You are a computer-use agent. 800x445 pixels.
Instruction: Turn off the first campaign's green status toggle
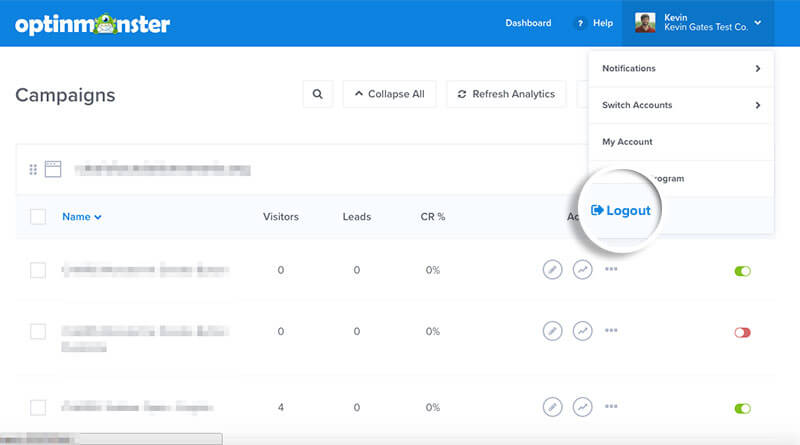pos(742,271)
